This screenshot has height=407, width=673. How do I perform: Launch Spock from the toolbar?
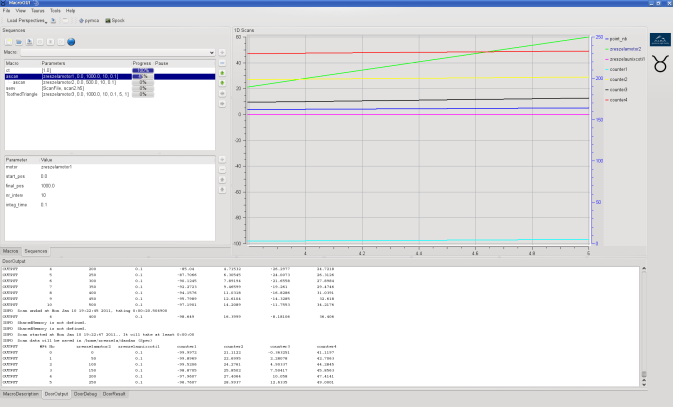(x=115, y=20)
